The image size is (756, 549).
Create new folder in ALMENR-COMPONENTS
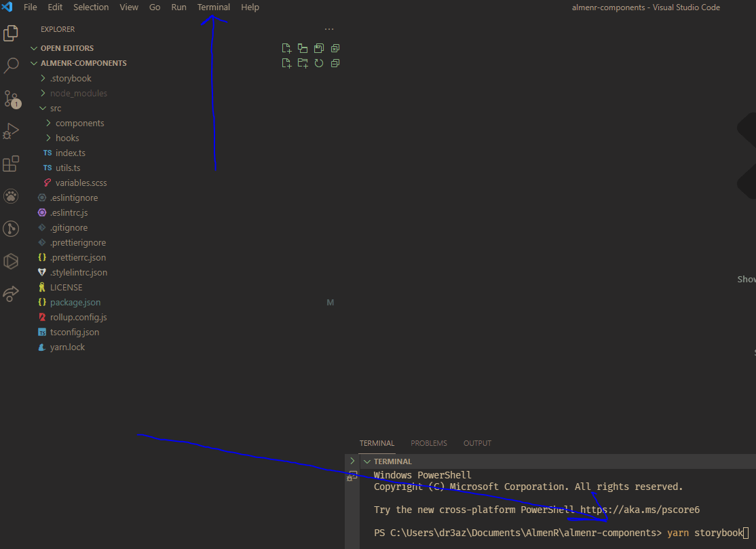click(x=303, y=63)
